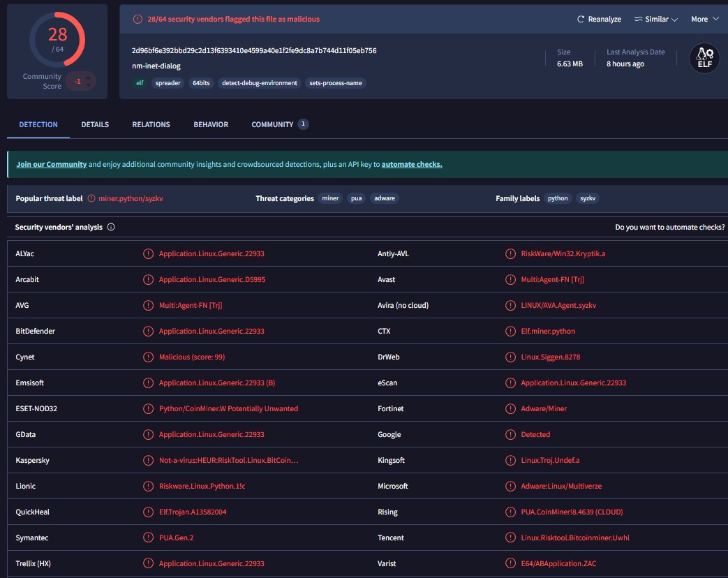
Task: Select the syzkv family label
Action: click(x=588, y=198)
